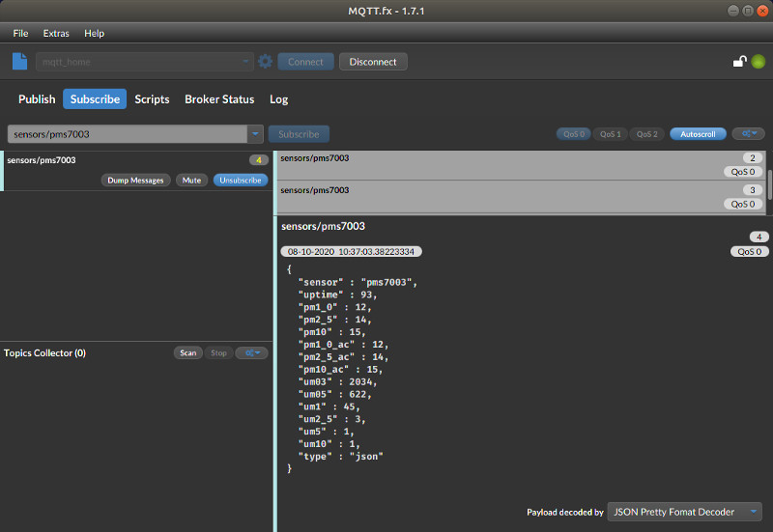Click Dump Messages button

pos(135,181)
